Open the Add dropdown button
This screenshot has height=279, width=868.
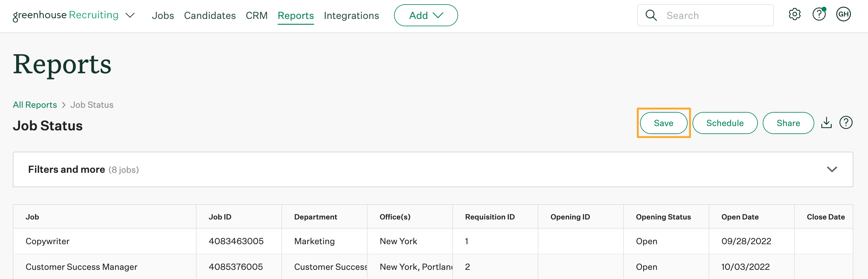point(425,15)
